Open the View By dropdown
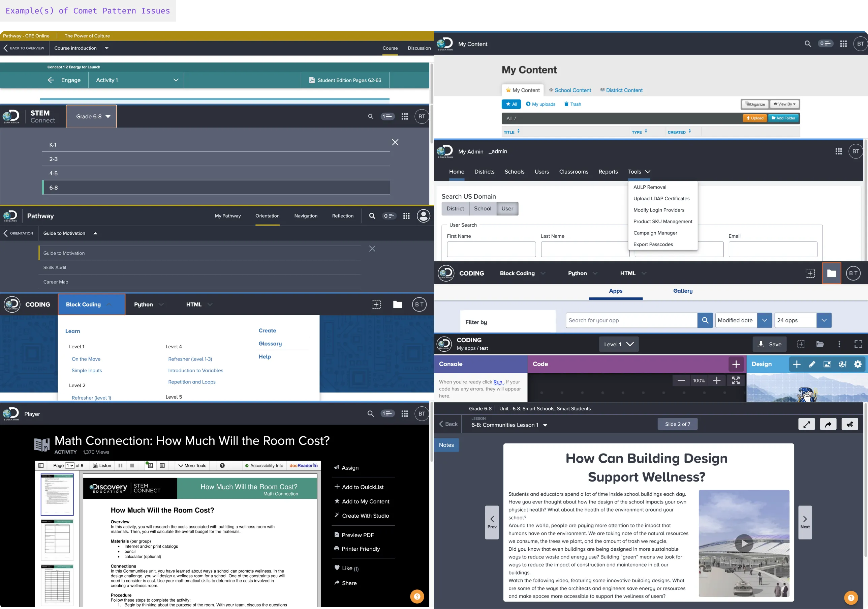The height and width of the screenshot is (609, 868). pyautogui.click(x=784, y=104)
